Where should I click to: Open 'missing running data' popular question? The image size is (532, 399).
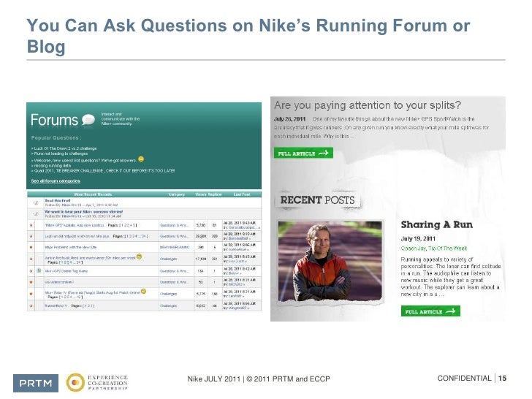click(51, 166)
